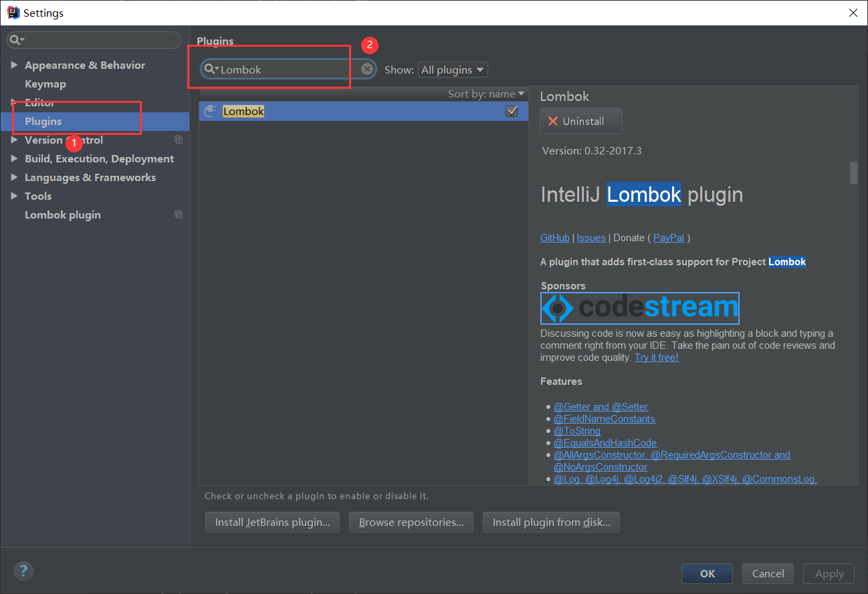Open the PayPal donate link
The width and height of the screenshot is (868, 594).
(x=669, y=238)
